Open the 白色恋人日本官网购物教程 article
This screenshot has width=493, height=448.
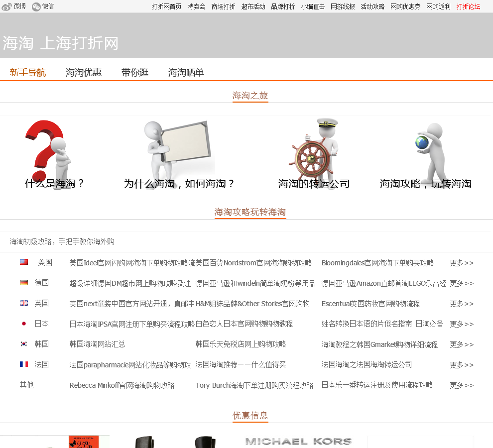pyautogui.click(x=245, y=324)
